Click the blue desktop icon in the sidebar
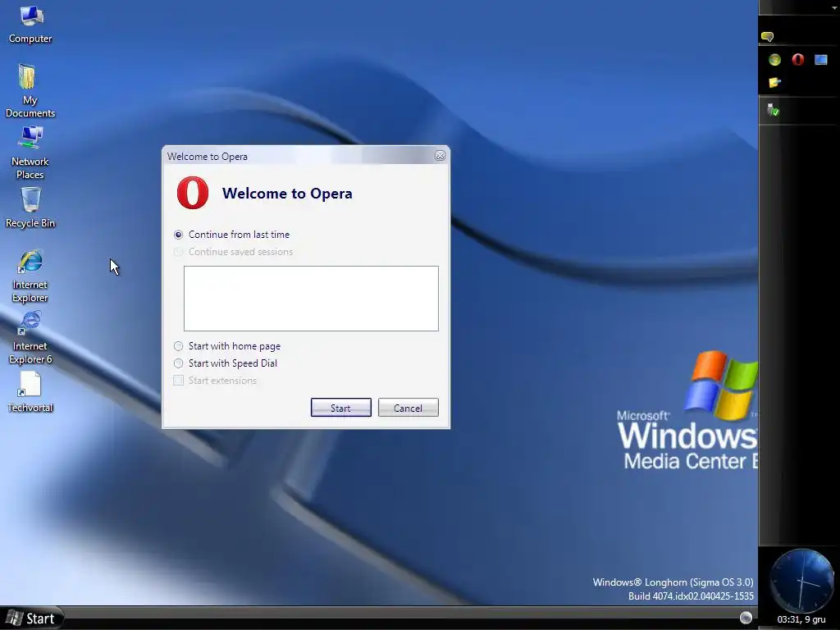This screenshot has height=630, width=840. click(820, 59)
